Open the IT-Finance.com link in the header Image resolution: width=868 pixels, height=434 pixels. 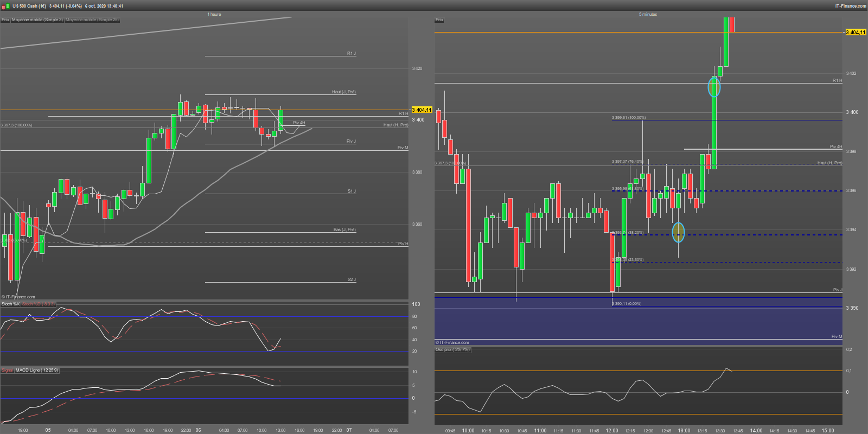(x=851, y=6)
